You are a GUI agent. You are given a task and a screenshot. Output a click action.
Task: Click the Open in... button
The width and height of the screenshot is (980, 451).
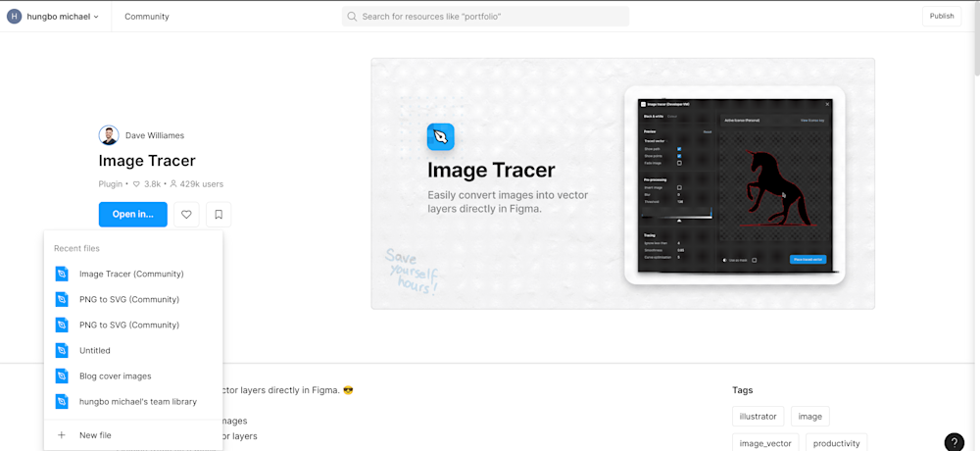pos(133,214)
